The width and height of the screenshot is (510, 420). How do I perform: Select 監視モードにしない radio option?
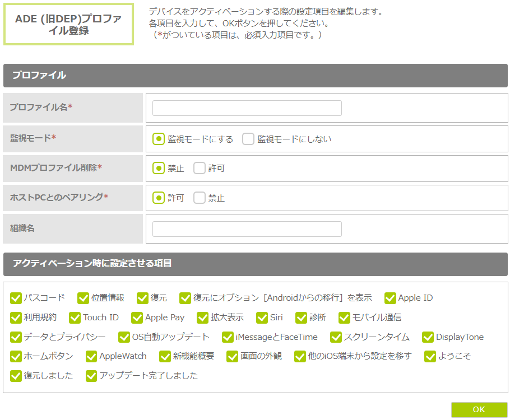pyautogui.click(x=248, y=139)
